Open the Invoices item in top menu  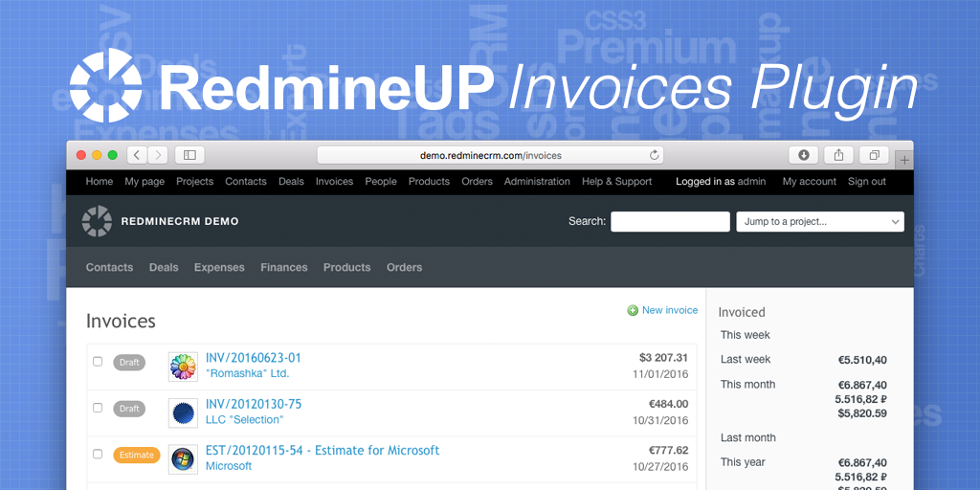click(334, 182)
